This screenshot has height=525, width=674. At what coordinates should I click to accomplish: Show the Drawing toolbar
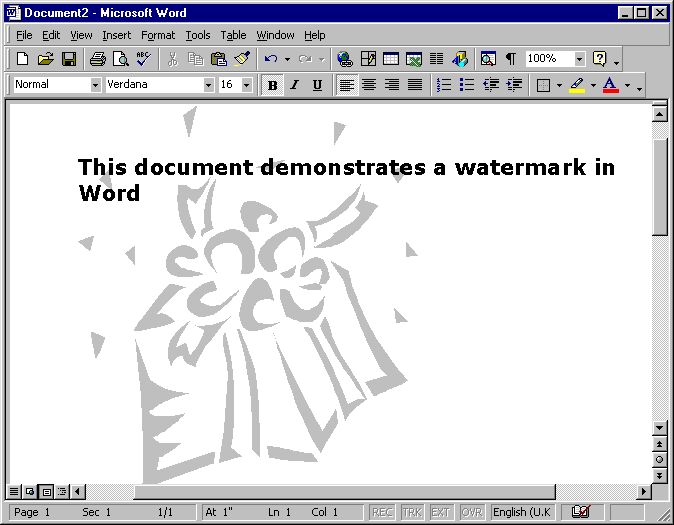[x=460, y=58]
